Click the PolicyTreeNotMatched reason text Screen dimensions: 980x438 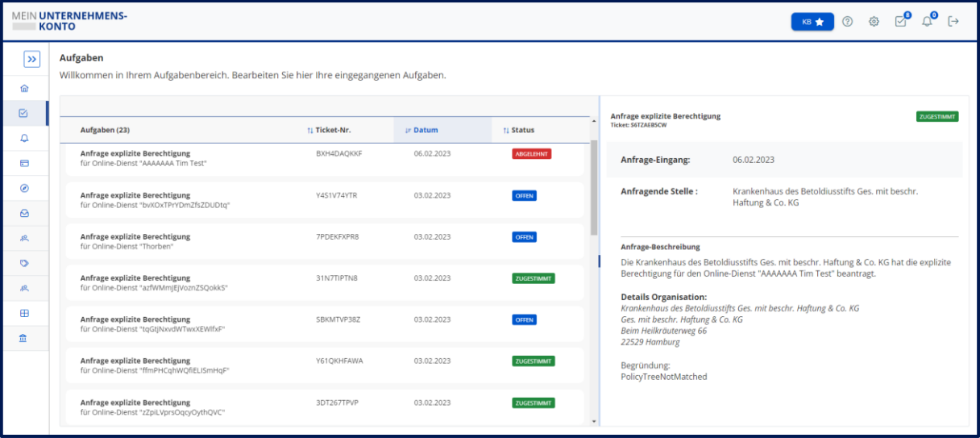(x=663, y=377)
